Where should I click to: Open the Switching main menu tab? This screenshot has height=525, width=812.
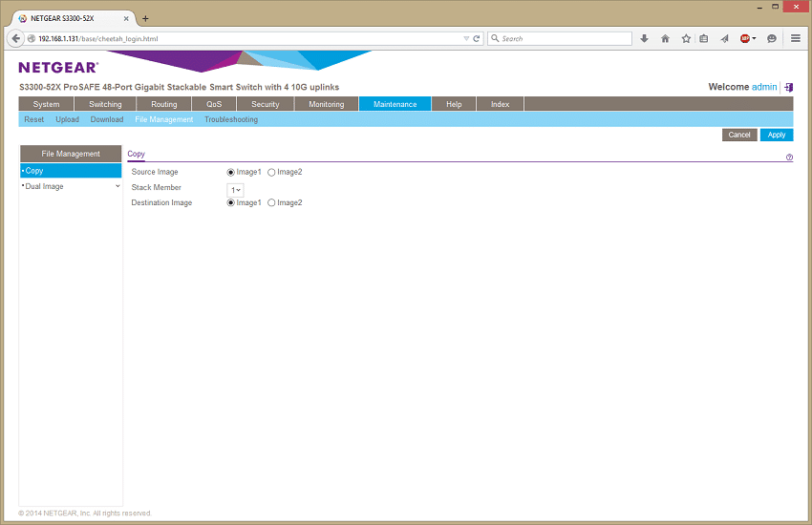tap(105, 104)
